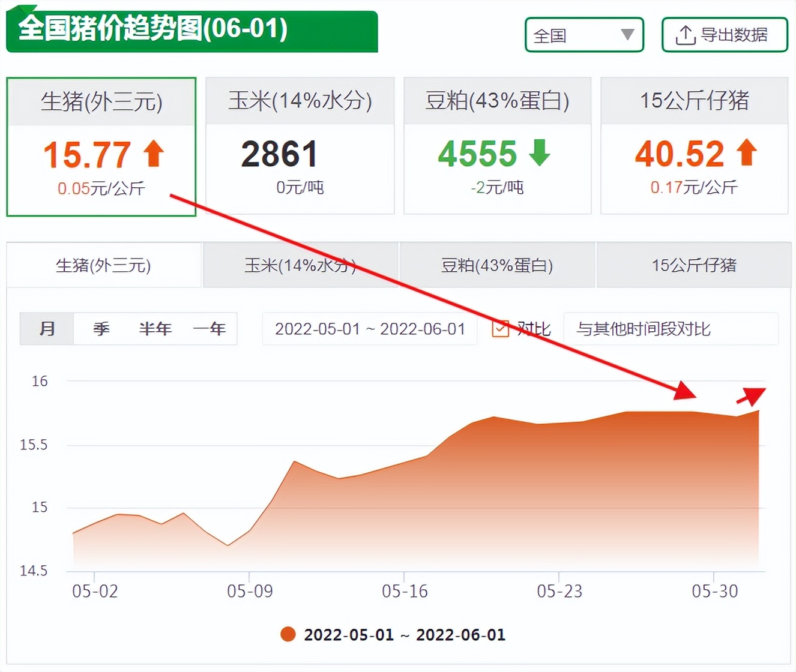796x672 pixels.
Task: Click the 05-23 x-axis label
Action: pyautogui.click(x=559, y=591)
